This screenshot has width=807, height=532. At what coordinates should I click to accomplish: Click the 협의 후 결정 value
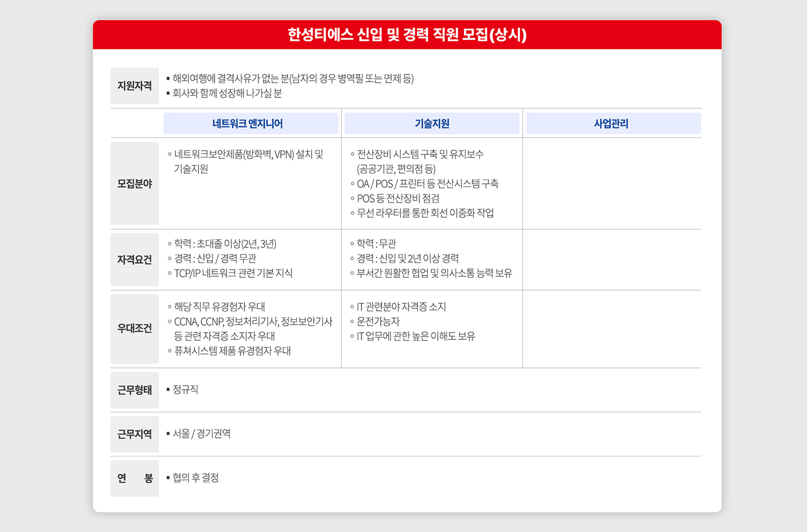pos(196,478)
